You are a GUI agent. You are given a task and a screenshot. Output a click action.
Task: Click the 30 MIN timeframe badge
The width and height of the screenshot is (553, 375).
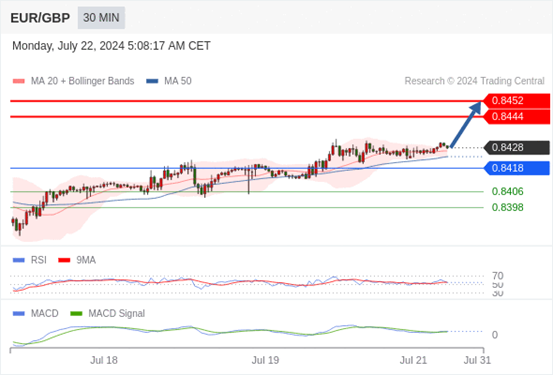point(101,18)
